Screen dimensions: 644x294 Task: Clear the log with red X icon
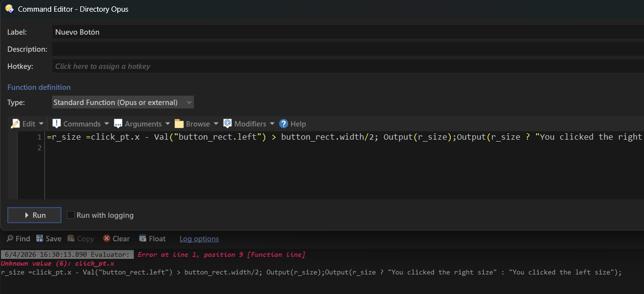coord(106,238)
